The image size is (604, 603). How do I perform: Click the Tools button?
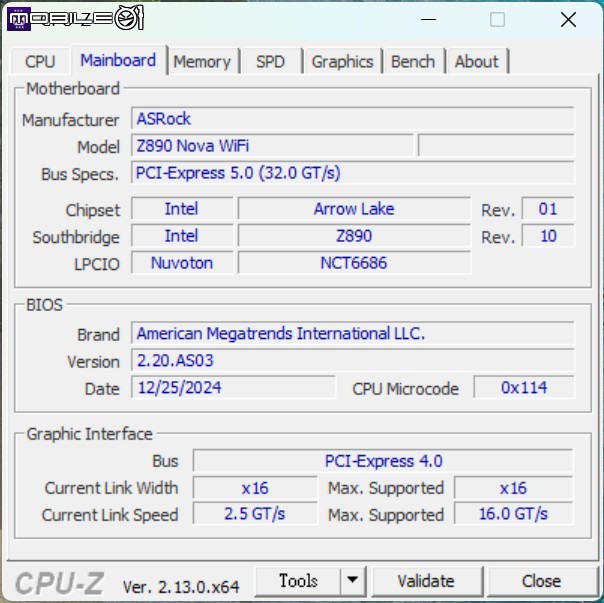coord(298,581)
